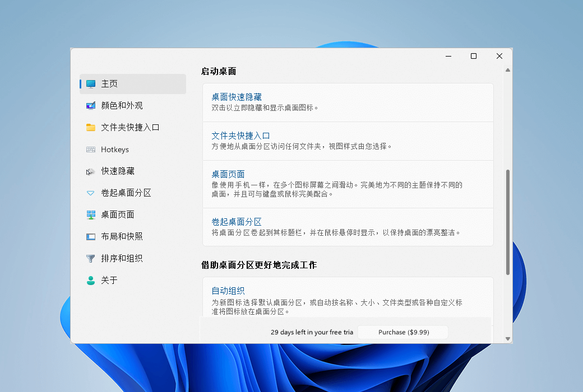This screenshot has width=583, height=392.
Task: Click the funnel icon for 排序和组织
Action: point(91,259)
